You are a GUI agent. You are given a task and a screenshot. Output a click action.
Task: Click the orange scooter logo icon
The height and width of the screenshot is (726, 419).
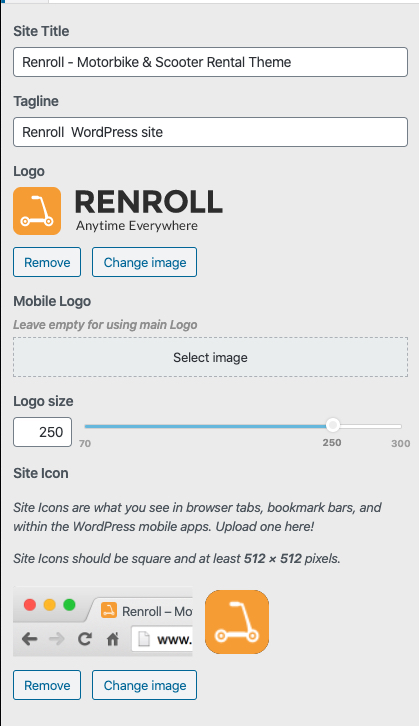[37, 211]
